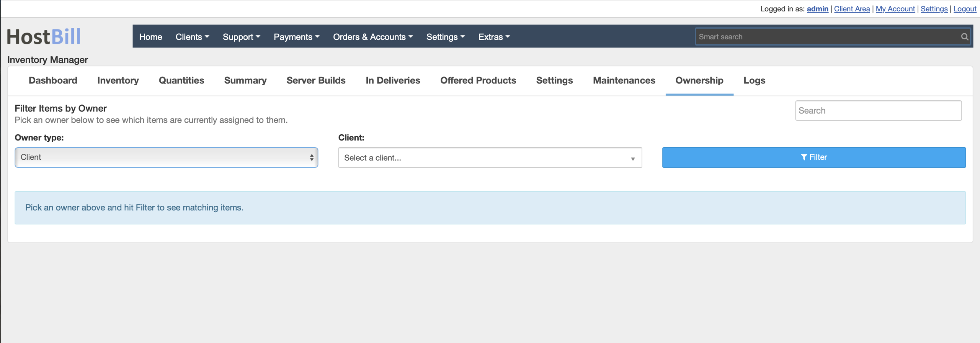Click the Filter Items by Owner heading
This screenshot has width=980, height=343.
point(60,108)
